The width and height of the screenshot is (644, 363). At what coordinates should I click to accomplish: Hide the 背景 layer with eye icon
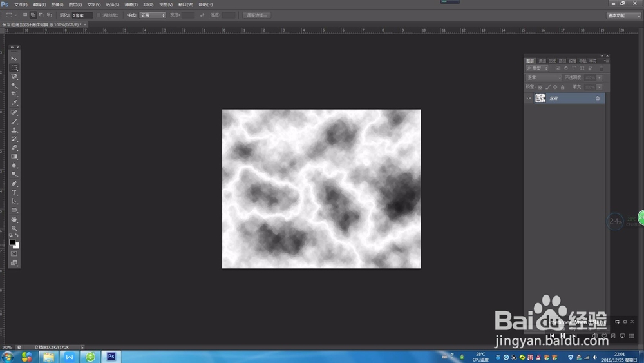[x=529, y=98]
